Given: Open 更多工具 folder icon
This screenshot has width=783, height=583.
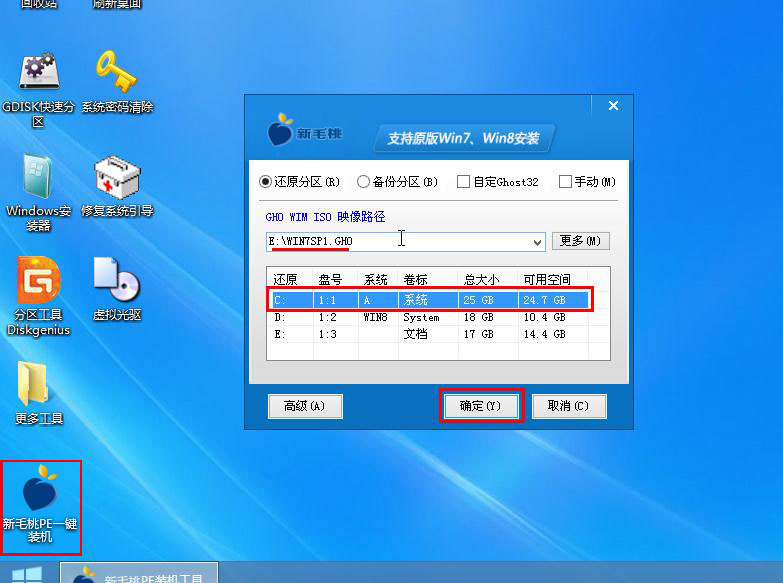Looking at the screenshot, I should (38, 394).
